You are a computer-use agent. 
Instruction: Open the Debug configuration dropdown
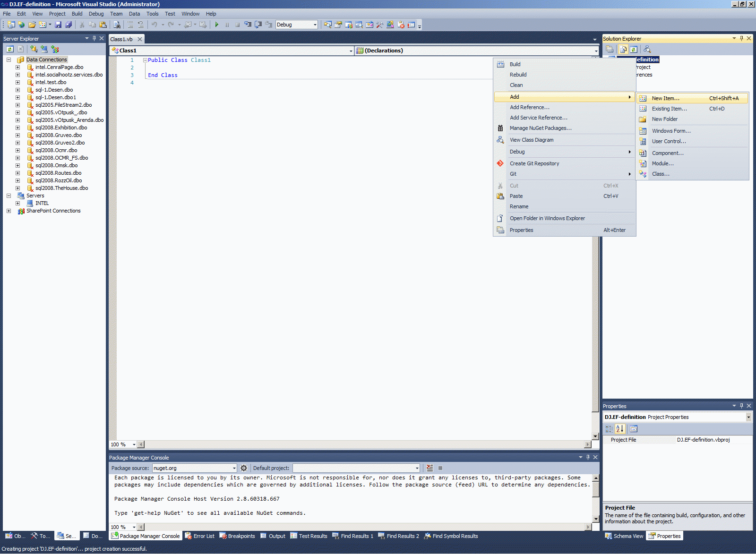point(315,25)
